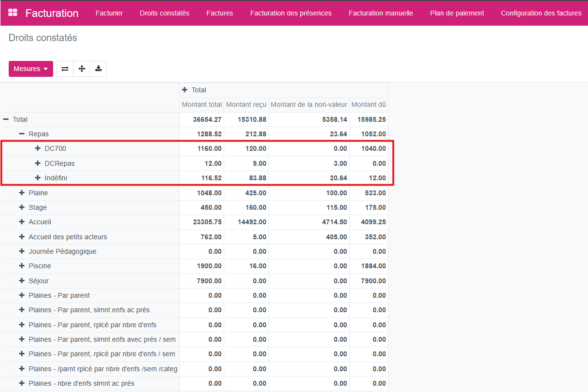Collapse the Total row minus icon
This screenshot has height=392, width=588.
pyautogui.click(x=6, y=119)
